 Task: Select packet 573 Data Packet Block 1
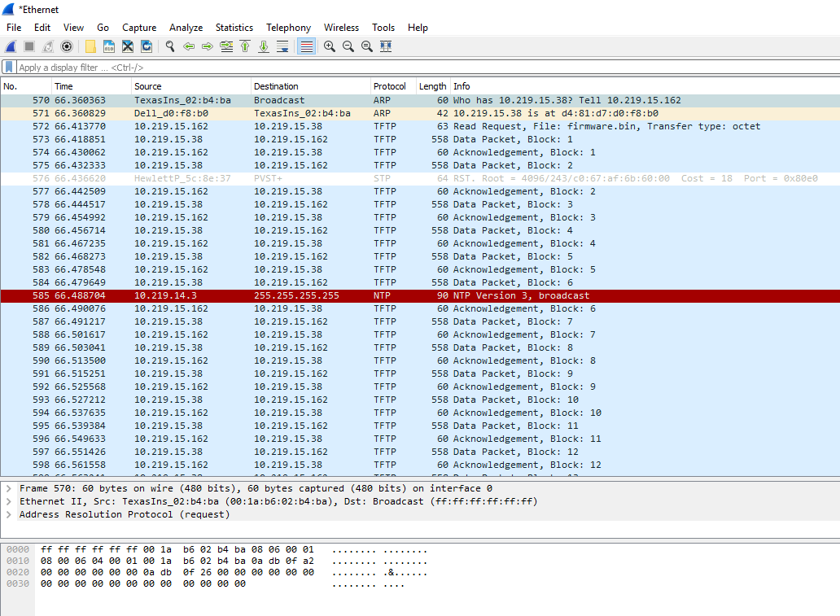click(x=420, y=139)
